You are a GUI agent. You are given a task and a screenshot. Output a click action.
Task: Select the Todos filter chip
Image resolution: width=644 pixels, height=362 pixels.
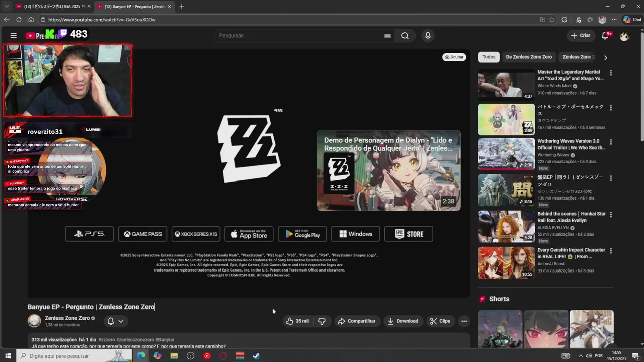(489, 57)
